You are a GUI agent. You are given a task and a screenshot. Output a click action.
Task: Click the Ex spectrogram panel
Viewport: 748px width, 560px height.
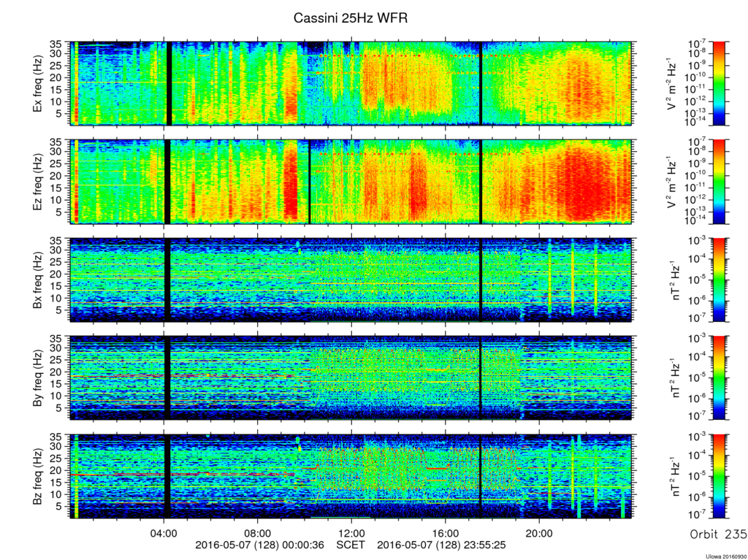point(351,83)
